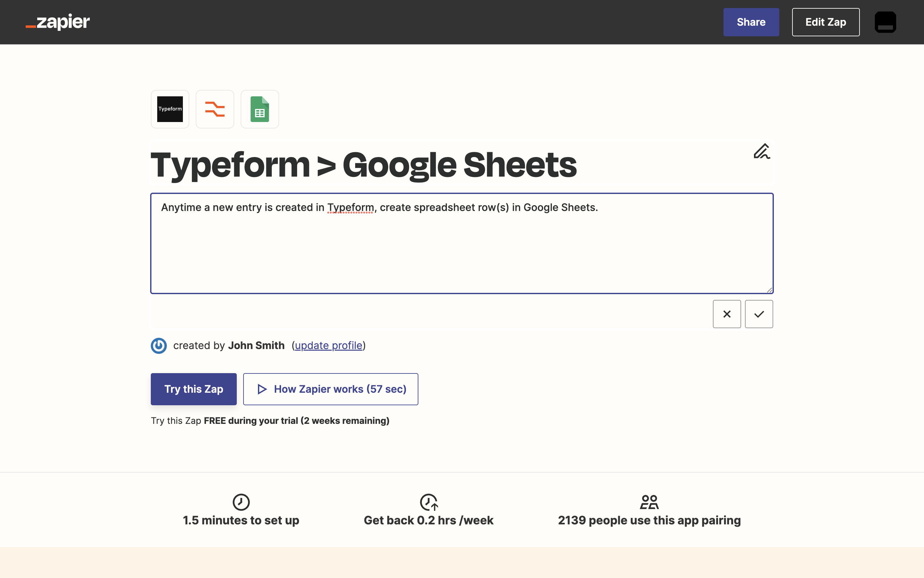Click '2139 people use this app pairing'
Screen dimensions: 924x578
[x=649, y=520]
